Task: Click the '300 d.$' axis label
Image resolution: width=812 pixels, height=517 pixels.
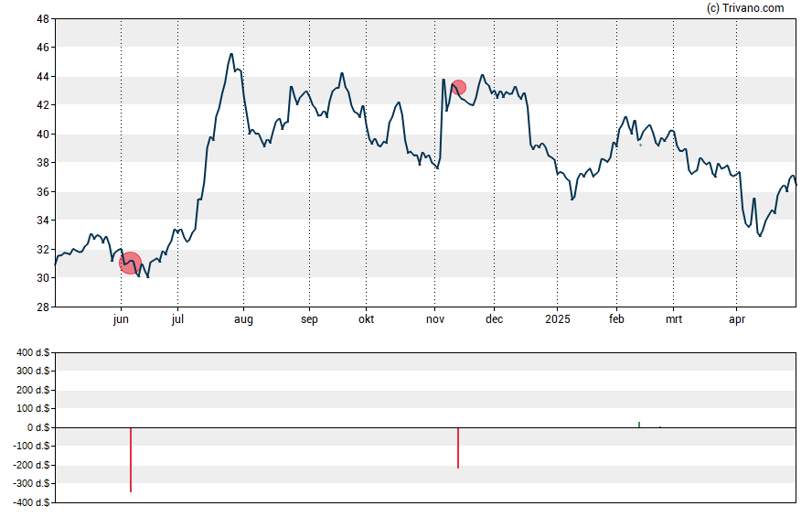Action: (x=33, y=371)
